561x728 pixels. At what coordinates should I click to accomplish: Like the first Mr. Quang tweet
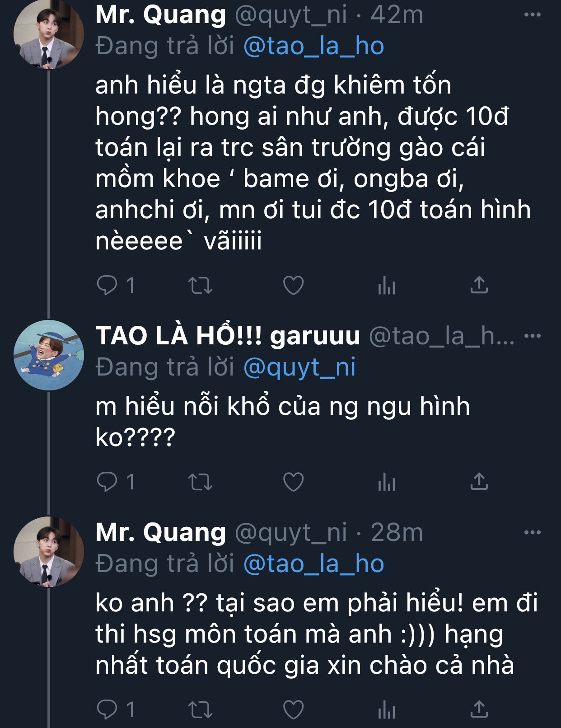tap(293, 285)
